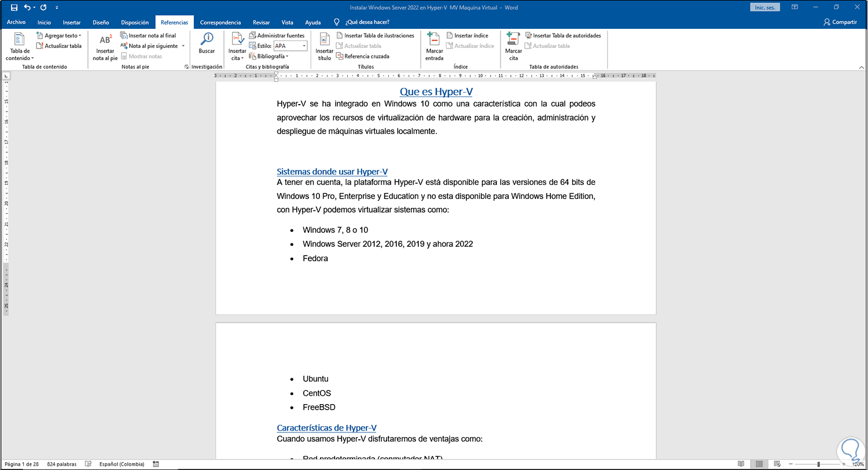Click the Inic. ses. sign-in button
Image resolution: width=868 pixels, height=470 pixels.
765,8
